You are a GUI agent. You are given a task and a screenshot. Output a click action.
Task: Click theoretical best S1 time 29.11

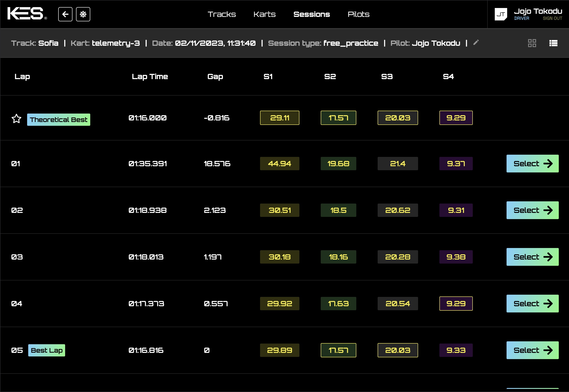(x=280, y=118)
